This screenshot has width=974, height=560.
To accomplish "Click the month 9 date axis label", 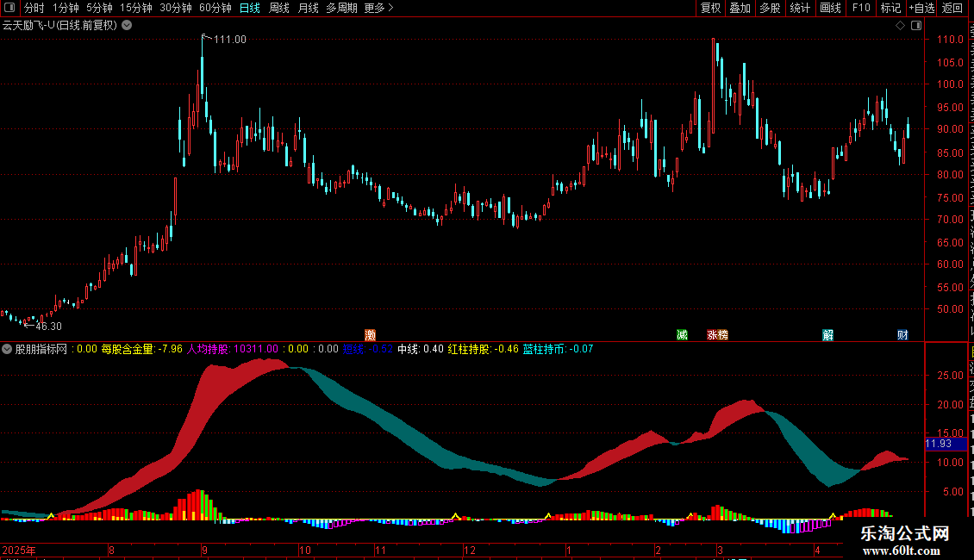I will pos(204,550).
